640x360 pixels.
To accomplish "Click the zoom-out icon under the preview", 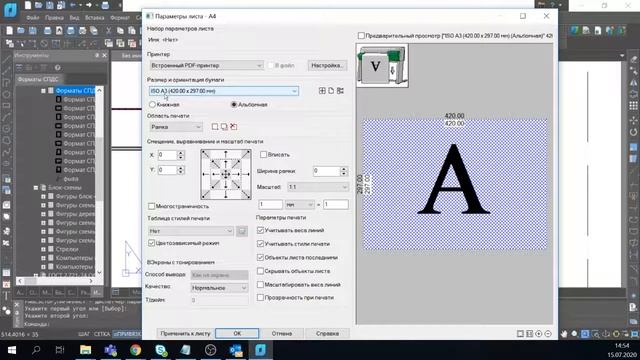I will click(548, 334).
